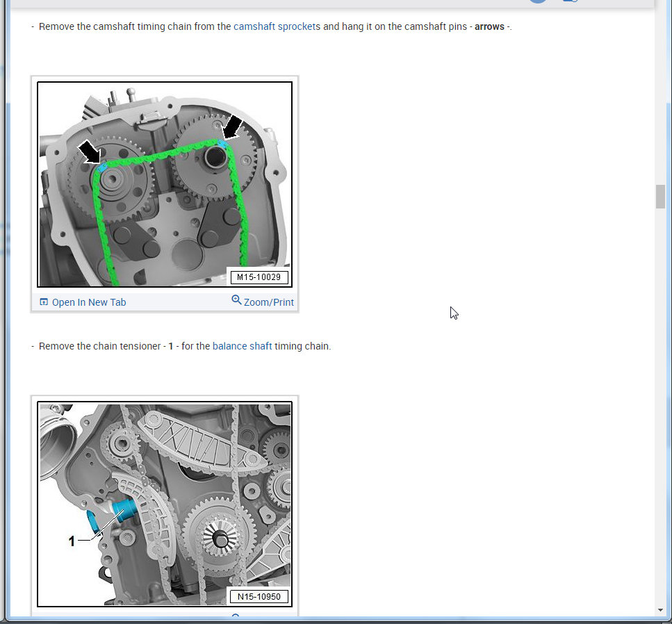672x624 pixels.
Task: Click the partially visible blue icon beside the round one
Action: [570, 1]
